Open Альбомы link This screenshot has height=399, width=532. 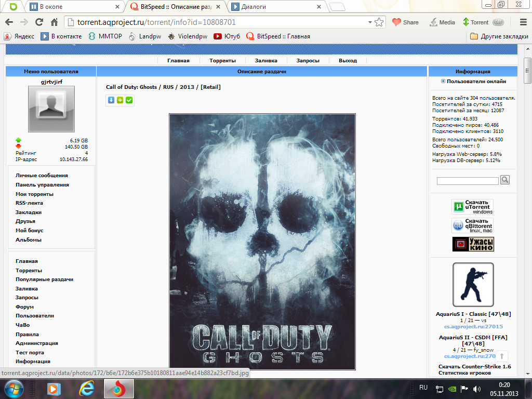click(29, 240)
